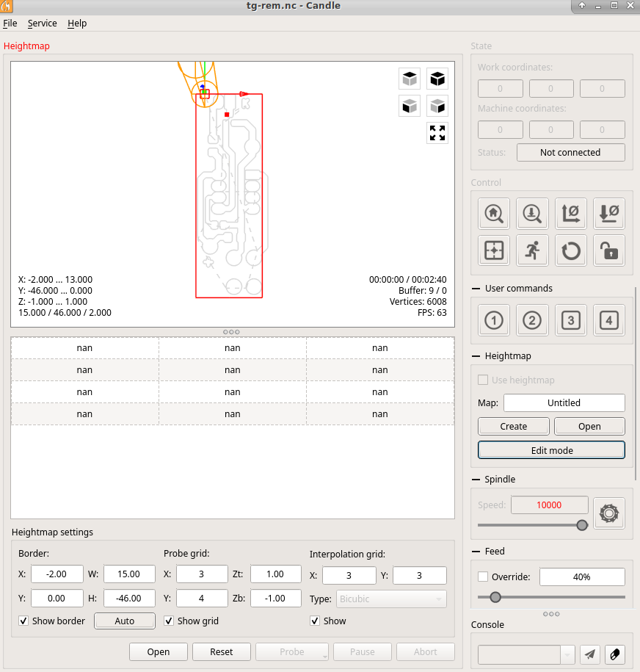Click the Reset circular arrow icon
This screenshot has width=640, height=672.
pyautogui.click(x=570, y=250)
